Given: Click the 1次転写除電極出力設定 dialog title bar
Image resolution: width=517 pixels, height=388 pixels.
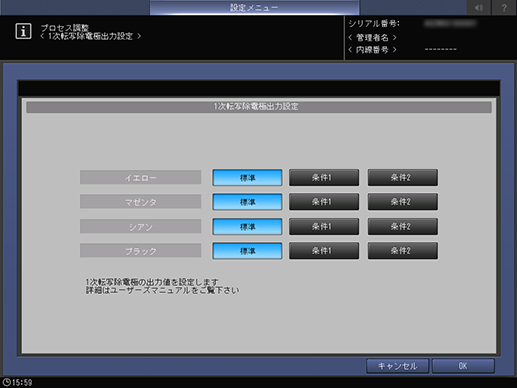Looking at the screenshot, I should 259,107.
